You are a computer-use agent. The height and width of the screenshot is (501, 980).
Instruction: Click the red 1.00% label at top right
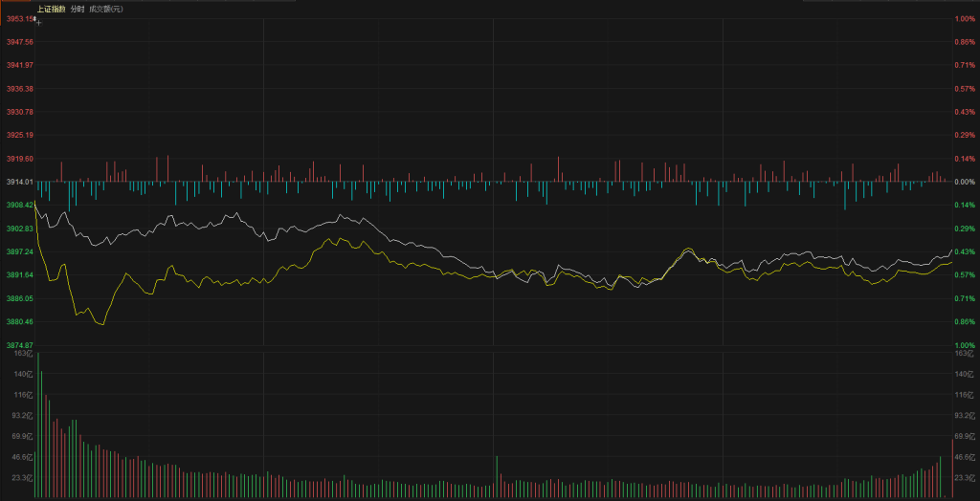pyautogui.click(x=964, y=19)
